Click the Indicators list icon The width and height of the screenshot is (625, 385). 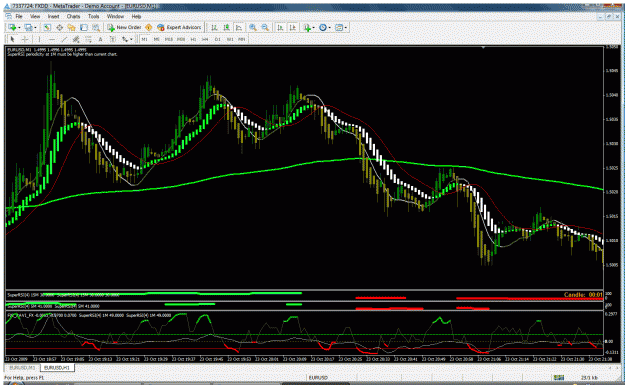click(307, 28)
